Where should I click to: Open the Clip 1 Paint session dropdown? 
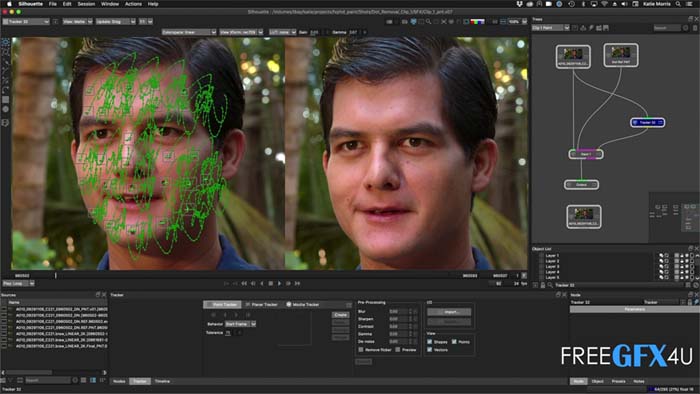point(550,28)
